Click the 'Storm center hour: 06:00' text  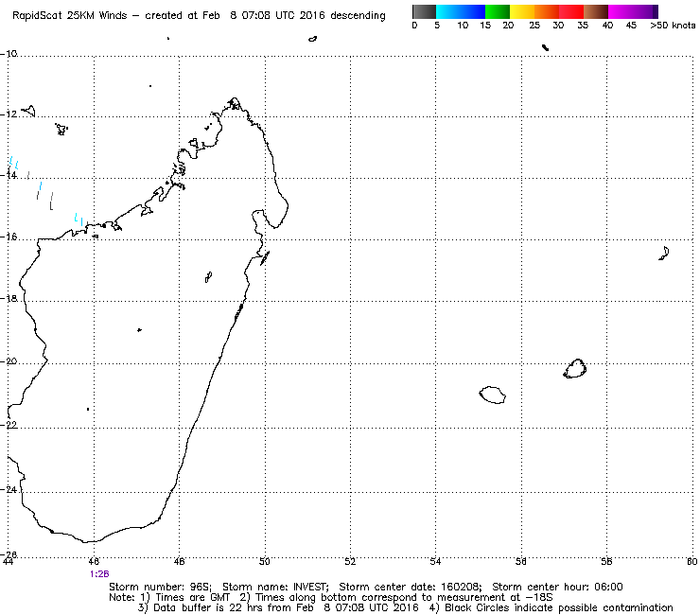557,587
